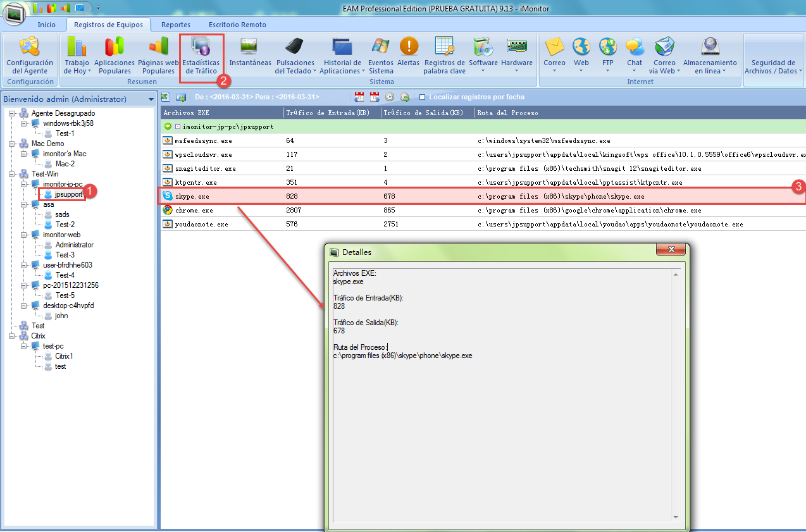Screen dimensions: 806x532
Task: Open Estadísticas de Tráfico
Action: pyautogui.click(x=201, y=56)
